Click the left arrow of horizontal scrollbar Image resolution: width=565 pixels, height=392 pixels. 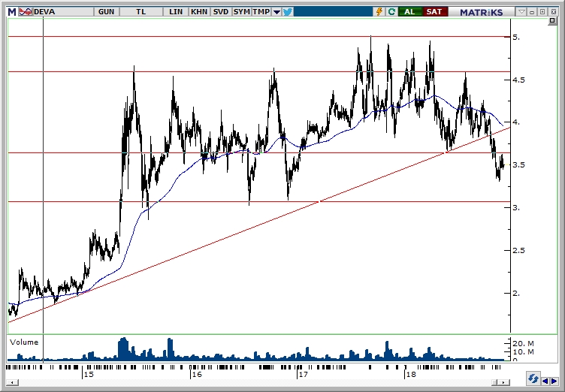point(12,382)
